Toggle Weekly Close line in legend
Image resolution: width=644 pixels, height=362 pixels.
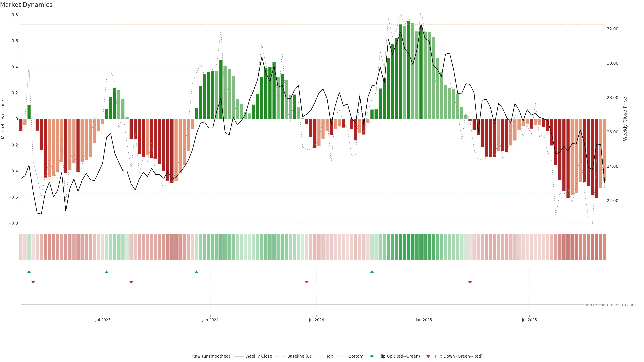click(x=258, y=356)
